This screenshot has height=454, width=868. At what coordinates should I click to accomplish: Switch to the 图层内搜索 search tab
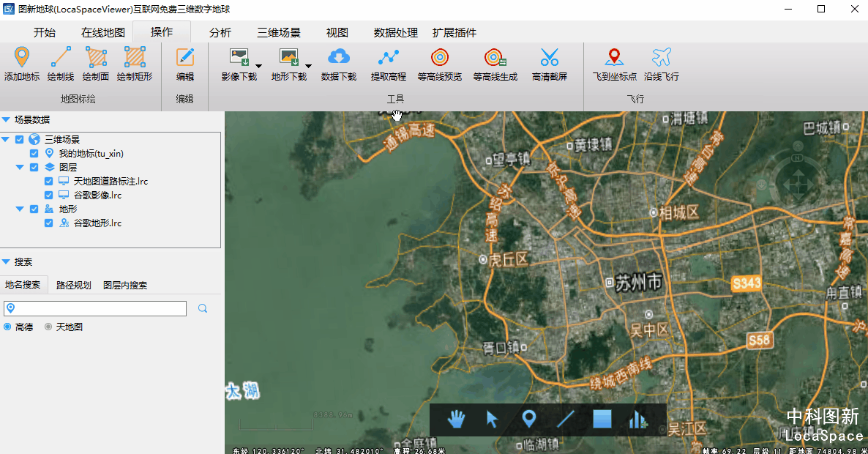[125, 285]
